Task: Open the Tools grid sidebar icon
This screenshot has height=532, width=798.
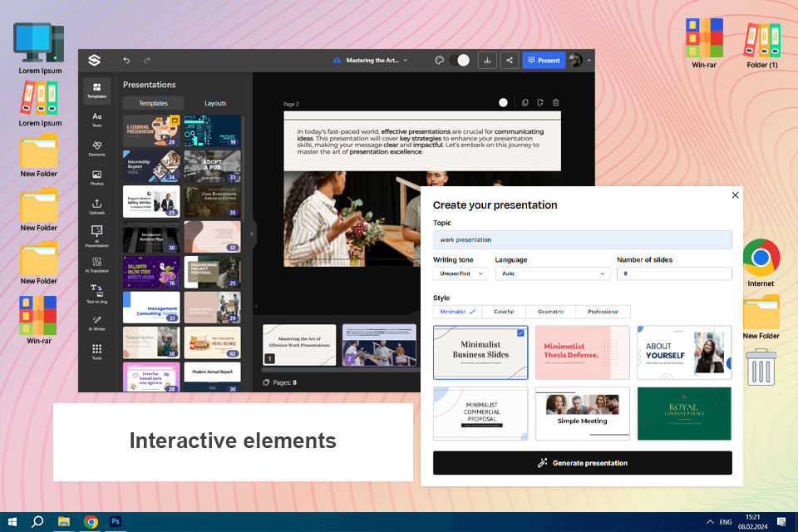Action: [x=96, y=352]
